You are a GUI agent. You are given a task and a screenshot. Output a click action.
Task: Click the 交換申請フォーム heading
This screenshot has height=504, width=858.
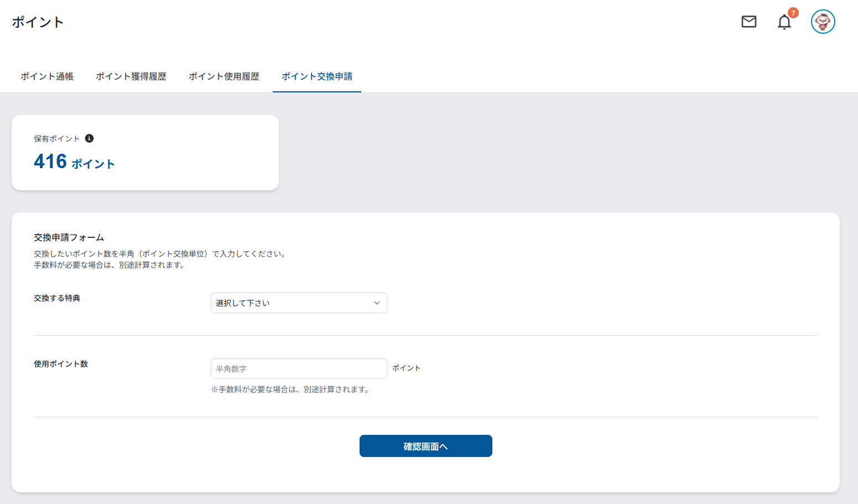69,237
